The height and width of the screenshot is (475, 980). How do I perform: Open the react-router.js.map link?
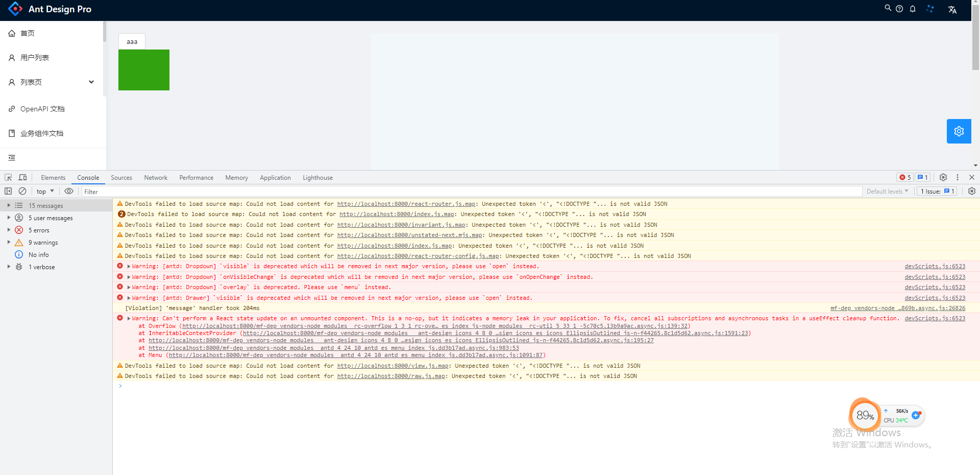pos(406,204)
